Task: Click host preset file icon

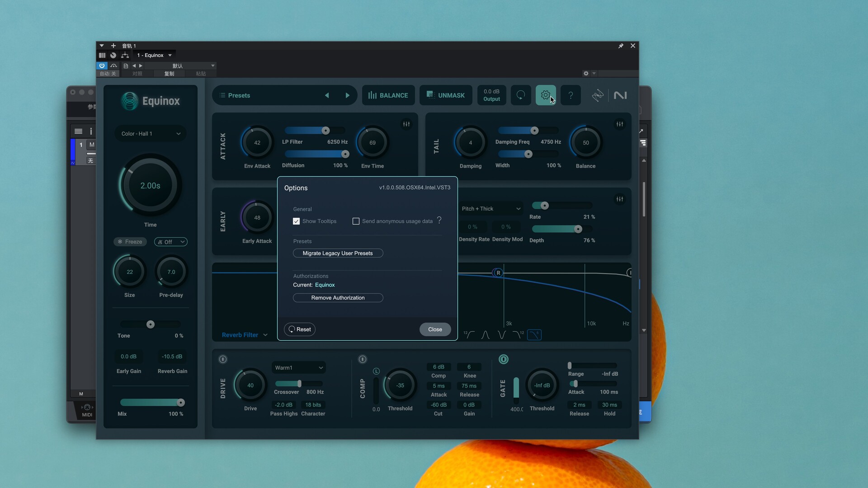Action: point(126,66)
